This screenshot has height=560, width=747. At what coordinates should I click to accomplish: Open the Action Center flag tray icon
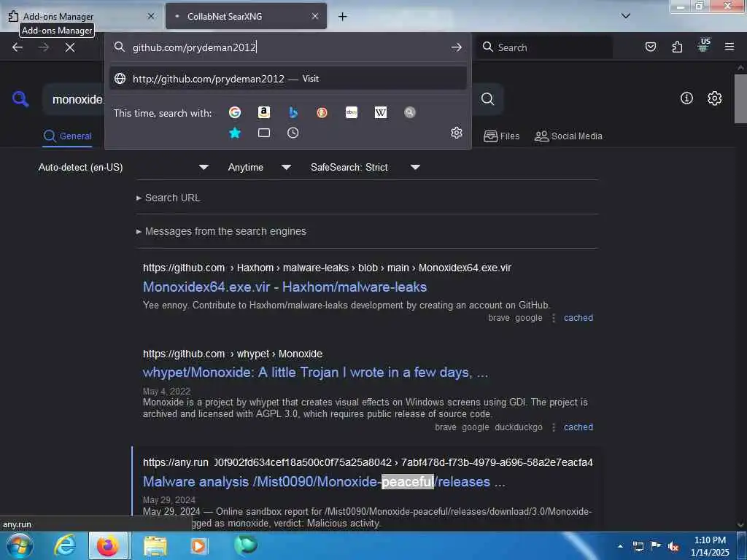656,546
